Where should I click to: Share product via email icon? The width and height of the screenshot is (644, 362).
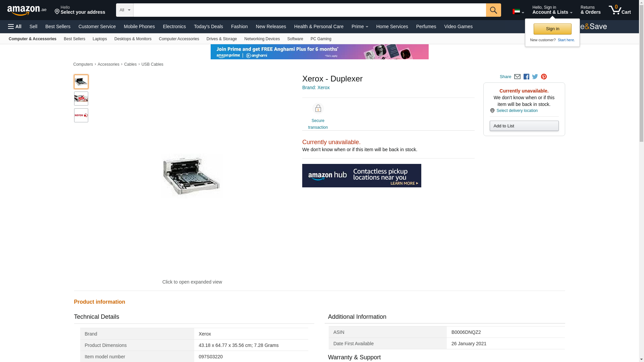[x=517, y=77]
